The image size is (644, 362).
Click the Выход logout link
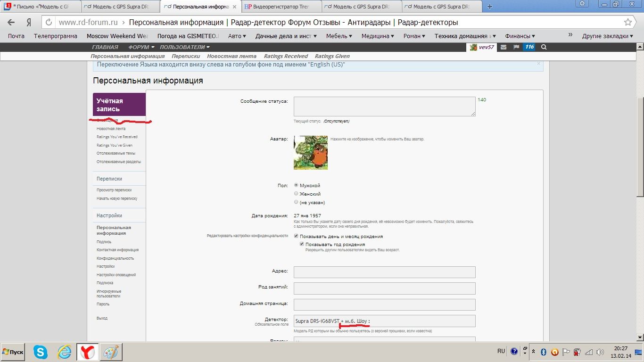tap(102, 318)
